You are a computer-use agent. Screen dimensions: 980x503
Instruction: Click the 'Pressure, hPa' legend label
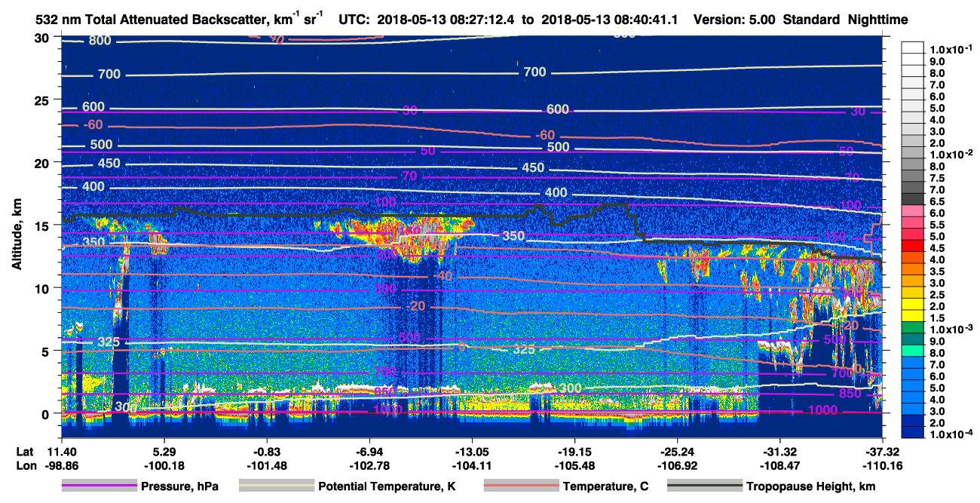point(179,486)
